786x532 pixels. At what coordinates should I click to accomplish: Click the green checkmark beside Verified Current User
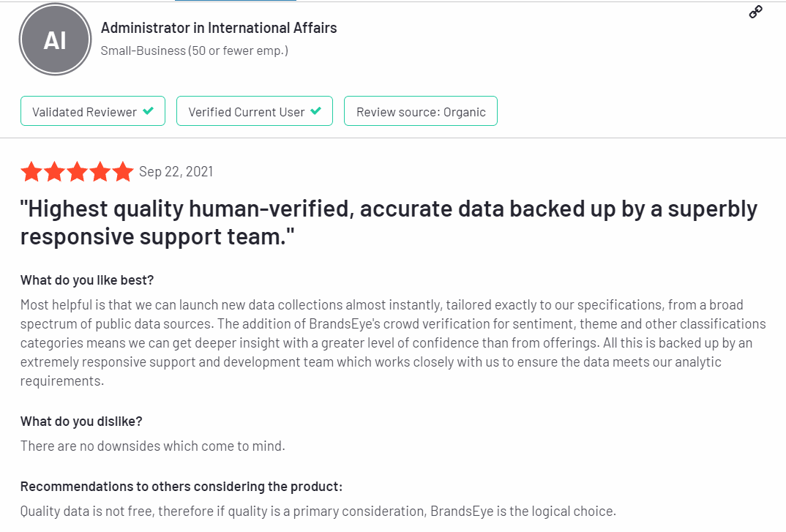(316, 110)
